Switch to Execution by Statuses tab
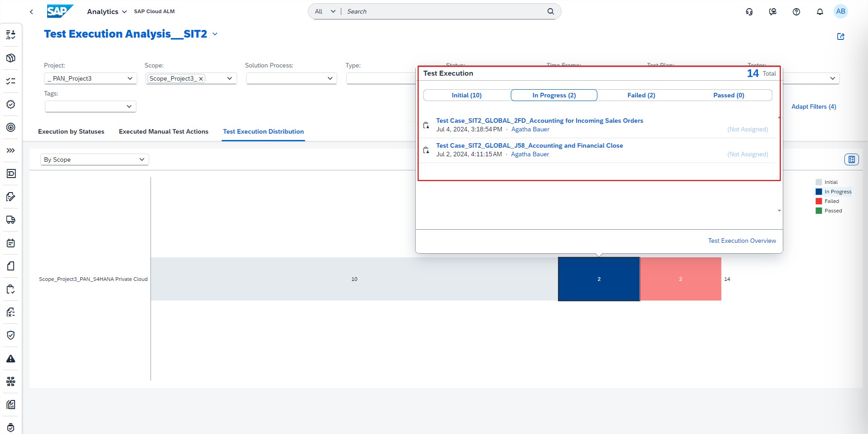 coord(71,131)
